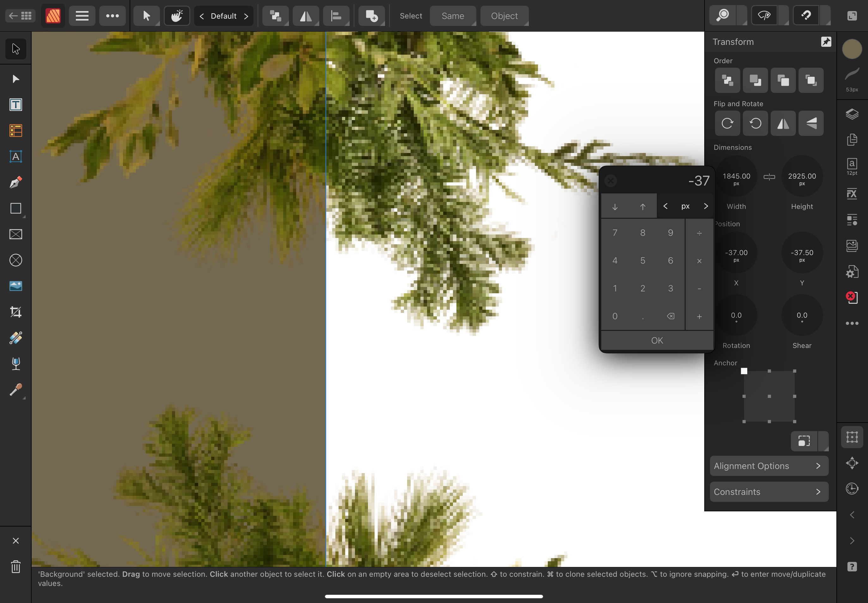Open the Layers studio panel
The image size is (868, 603).
coord(852,114)
